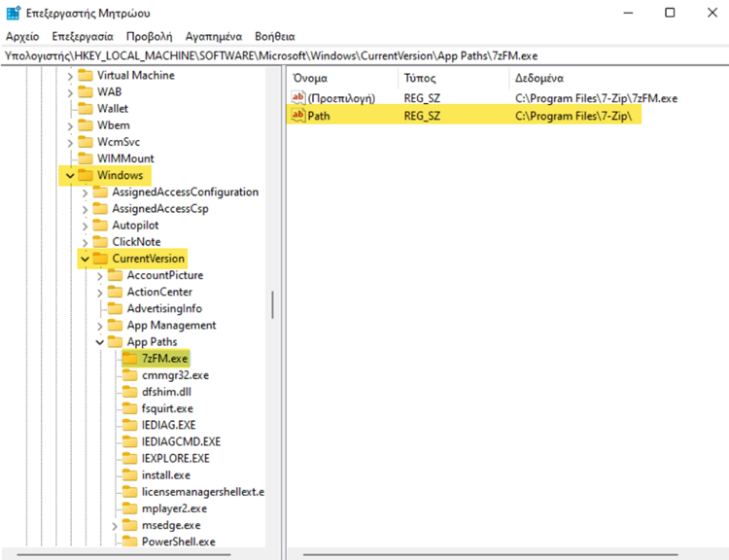Screen dimensions: 729x560
Task: Click the Wbem folder icon
Action: tap(86, 125)
